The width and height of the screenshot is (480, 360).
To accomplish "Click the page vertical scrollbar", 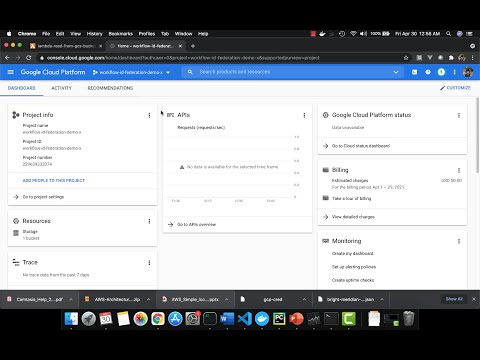I will (x=478, y=135).
